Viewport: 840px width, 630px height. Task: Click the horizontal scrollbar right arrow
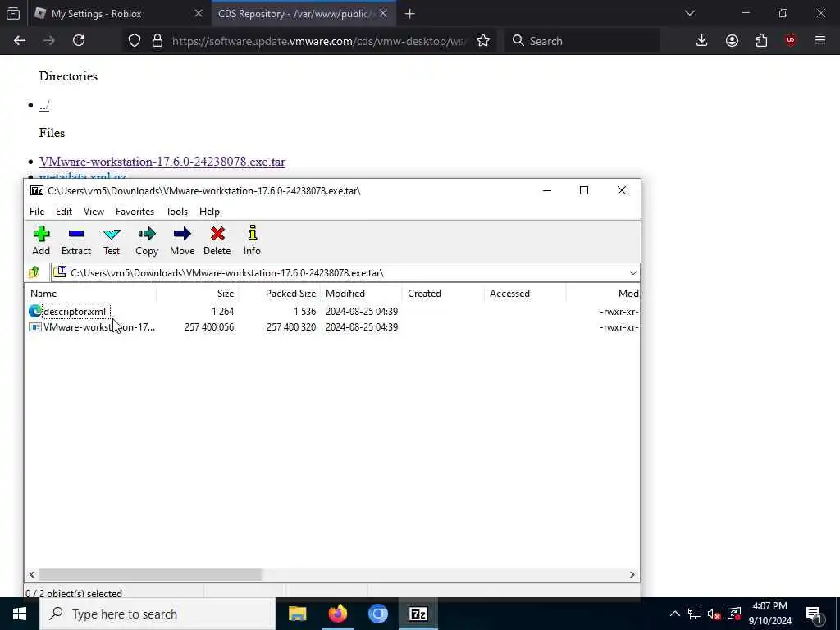632,574
